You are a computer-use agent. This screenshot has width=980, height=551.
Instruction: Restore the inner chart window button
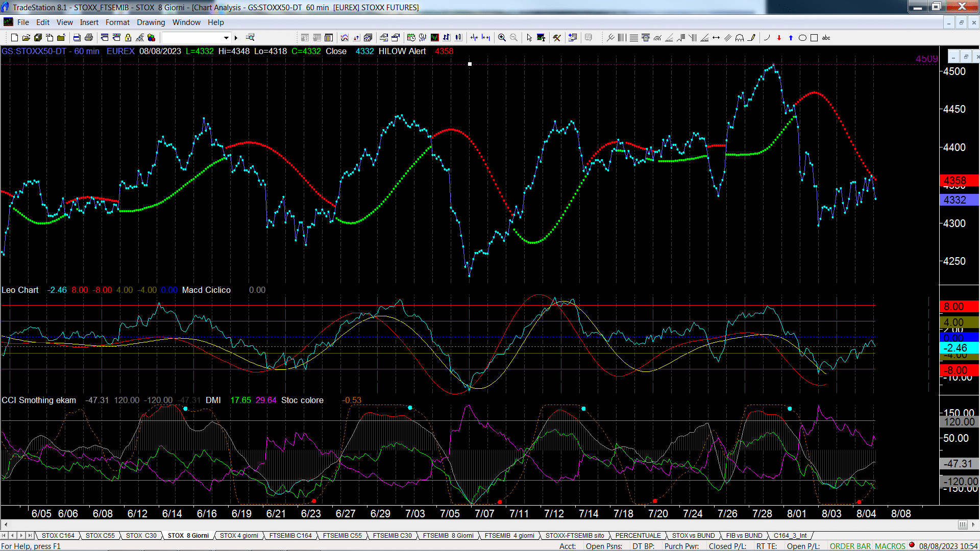(x=966, y=57)
